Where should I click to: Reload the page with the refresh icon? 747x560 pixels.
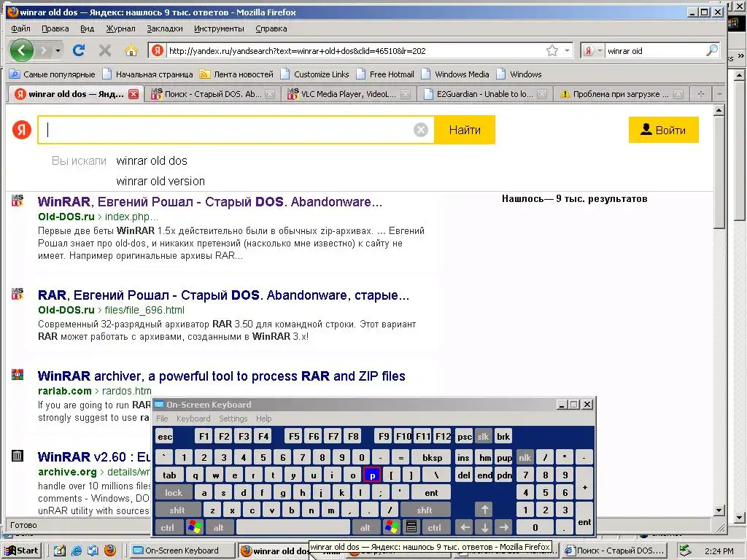(x=79, y=50)
